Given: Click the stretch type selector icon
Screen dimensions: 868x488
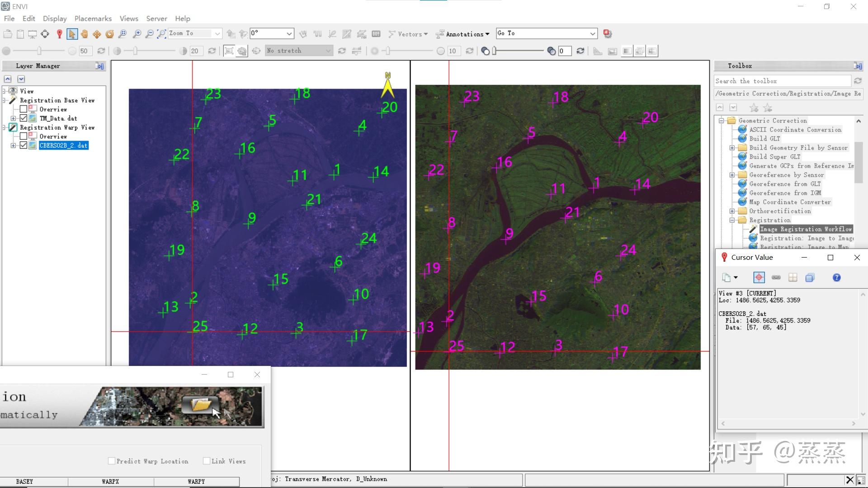Looking at the screenshot, I should pos(297,51).
